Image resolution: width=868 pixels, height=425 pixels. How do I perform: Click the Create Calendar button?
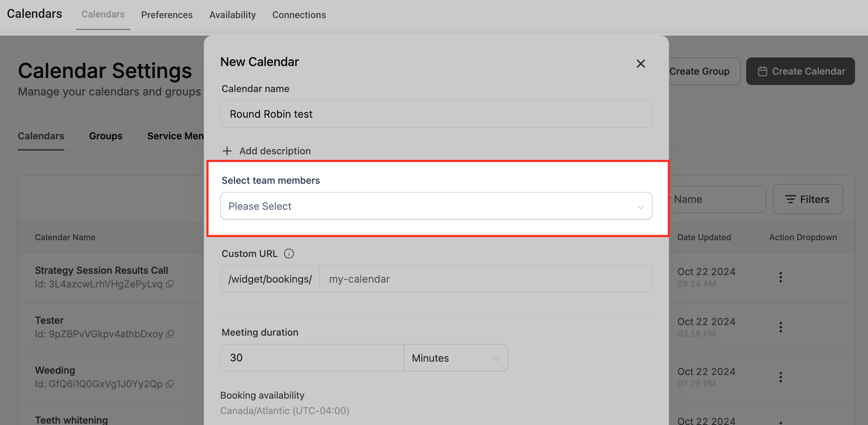[800, 71]
